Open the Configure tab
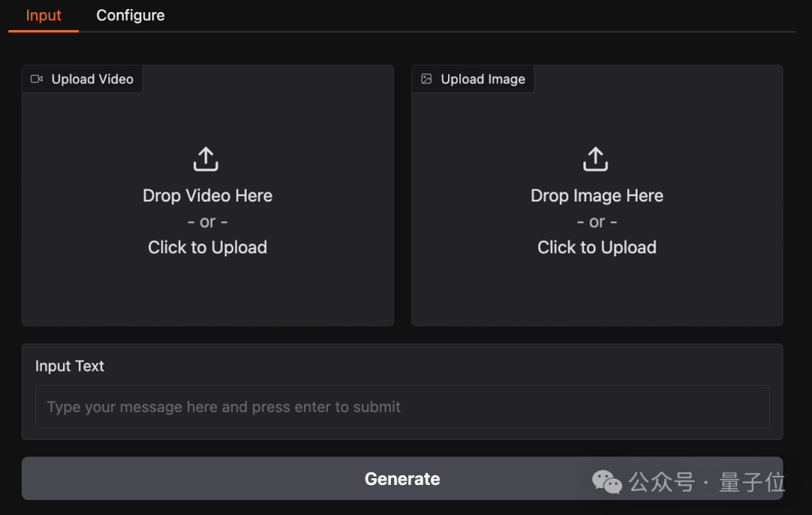Viewport: 812px width, 515px height. tap(130, 15)
